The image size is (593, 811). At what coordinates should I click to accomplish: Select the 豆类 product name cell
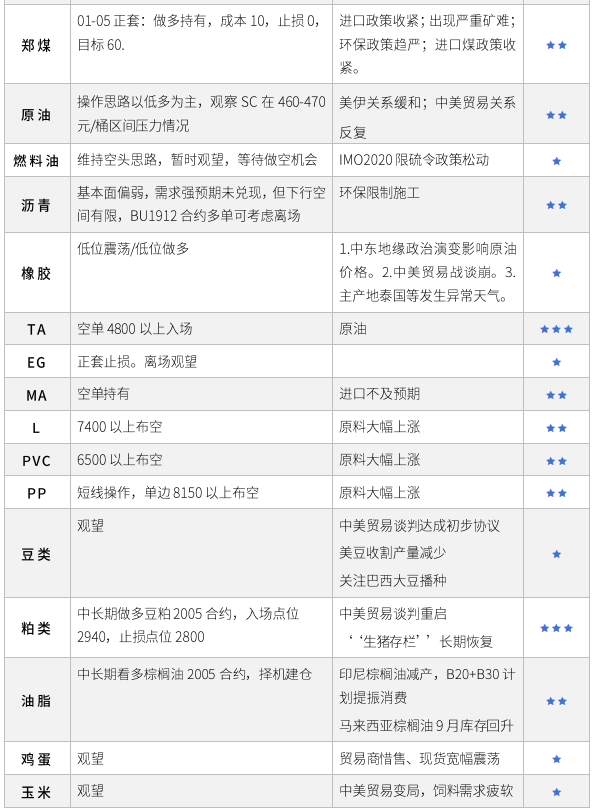tap(37, 553)
